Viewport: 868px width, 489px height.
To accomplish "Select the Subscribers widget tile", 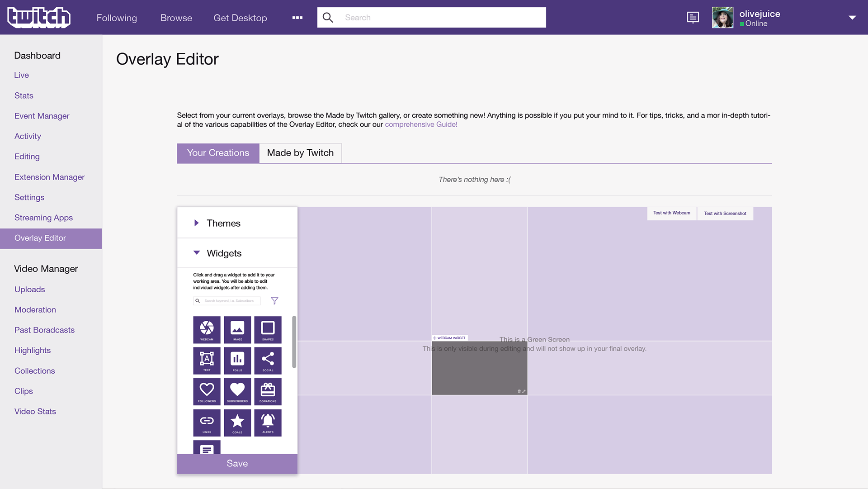I will point(237,392).
